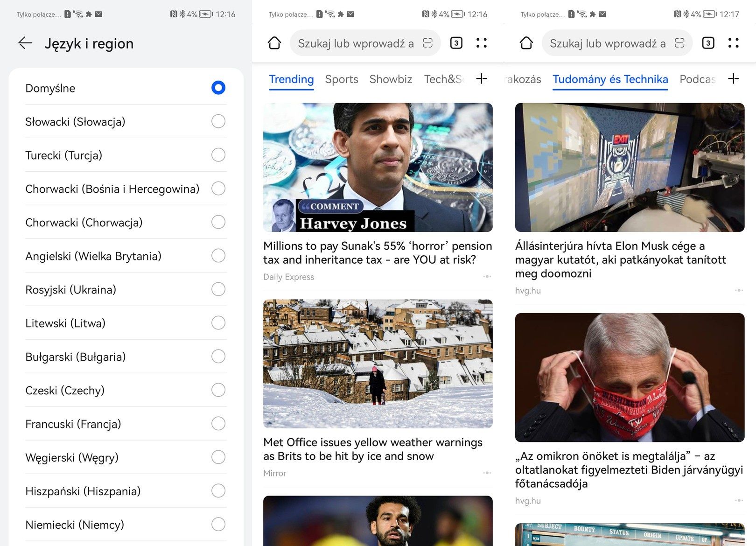Tap hvg.hu source under Elon Musk article
756x546 pixels.
pyautogui.click(x=528, y=290)
